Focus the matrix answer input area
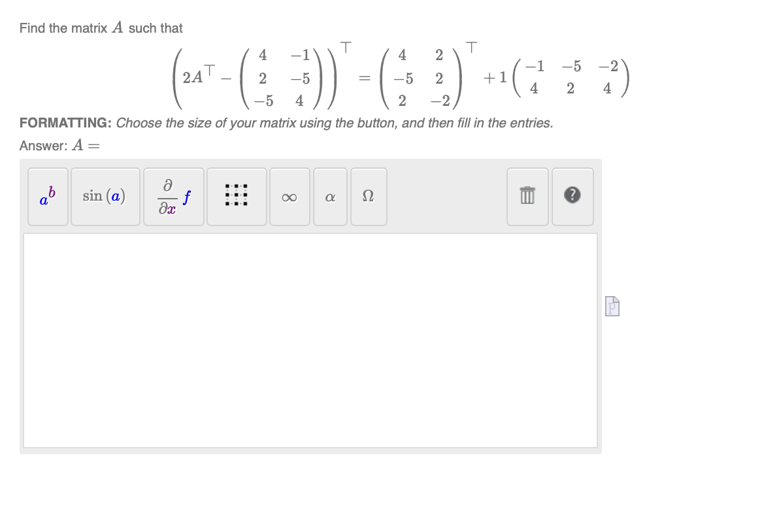 pos(310,341)
